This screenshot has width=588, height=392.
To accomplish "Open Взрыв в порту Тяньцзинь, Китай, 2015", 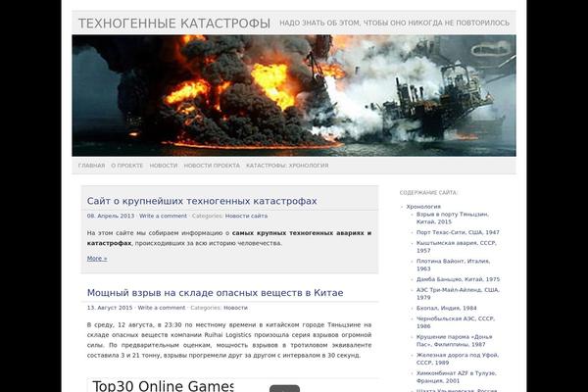I will click(x=452, y=218).
